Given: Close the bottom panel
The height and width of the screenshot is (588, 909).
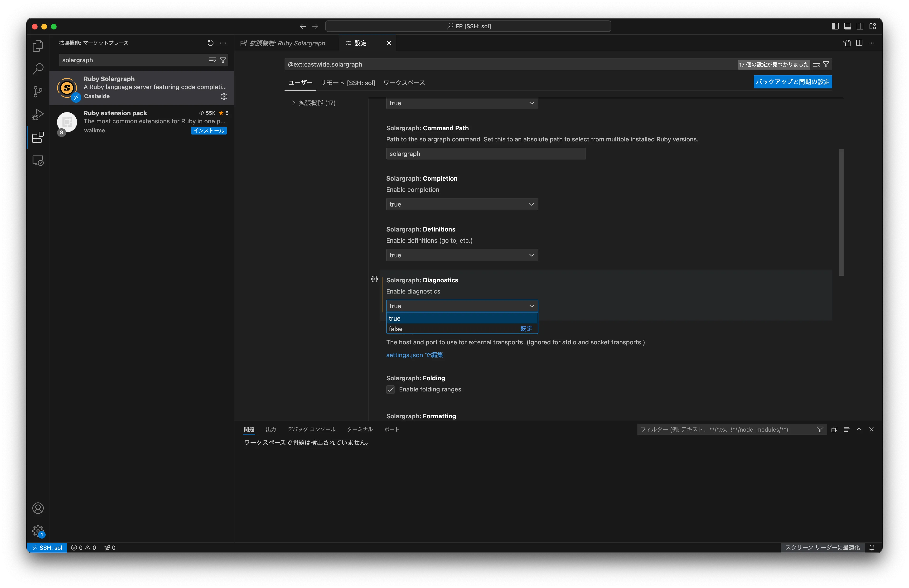Looking at the screenshot, I should pos(871,429).
